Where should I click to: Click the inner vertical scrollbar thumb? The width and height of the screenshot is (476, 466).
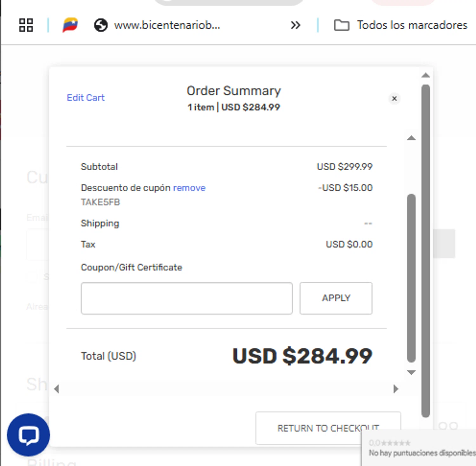(x=411, y=278)
